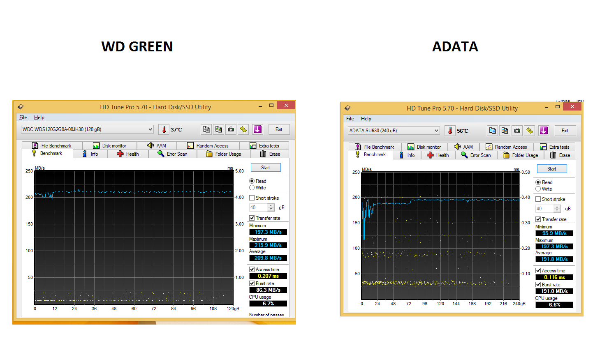Click short stroke gB field, WD Green window
Viewport: 616px width, 364px height.
pyautogui.click(x=258, y=207)
